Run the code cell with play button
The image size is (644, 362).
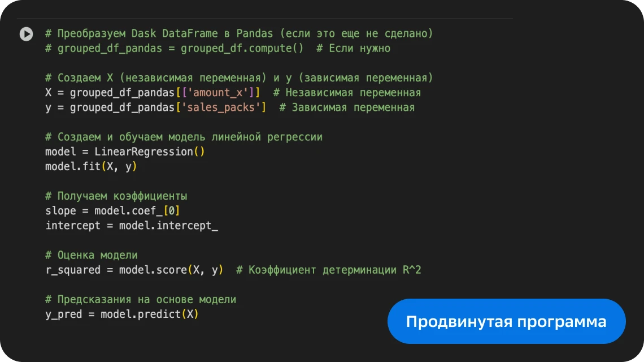26,34
